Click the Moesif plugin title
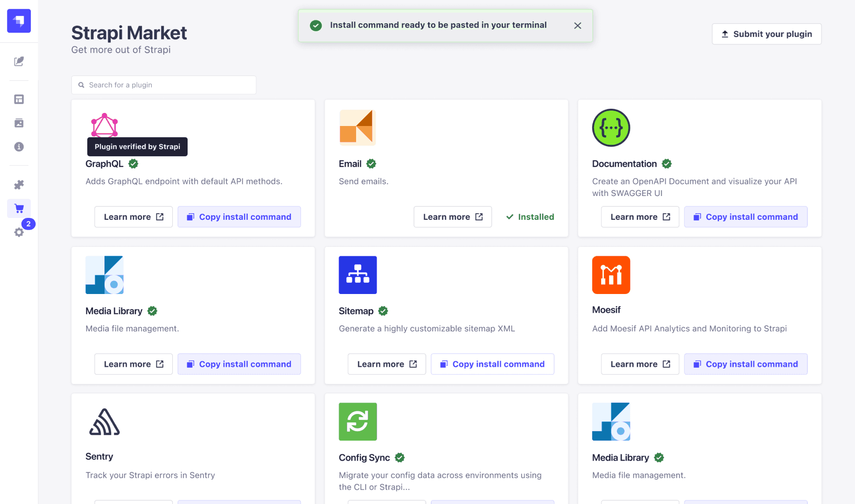Image resolution: width=855 pixels, height=504 pixels. (x=606, y=310)
